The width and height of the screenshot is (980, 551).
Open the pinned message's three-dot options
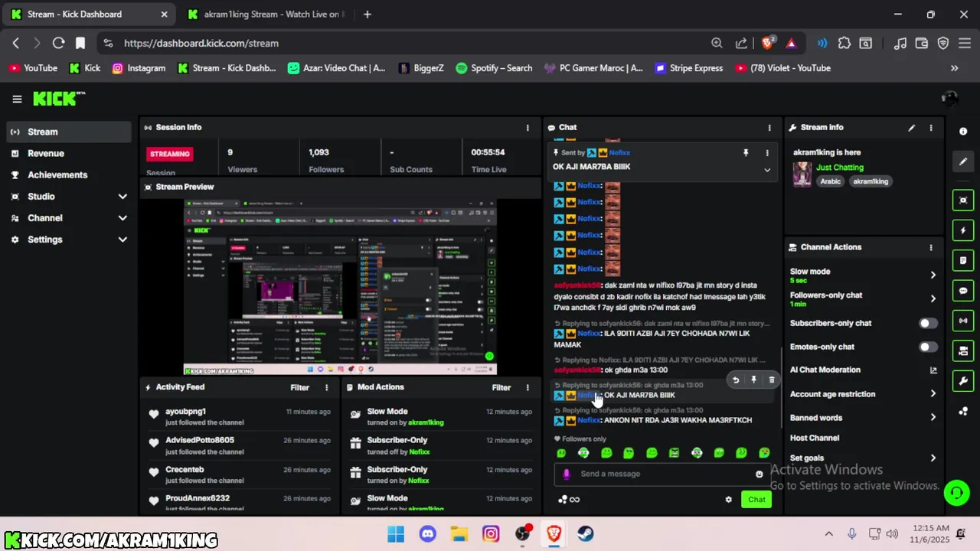[x=767, y=153]
